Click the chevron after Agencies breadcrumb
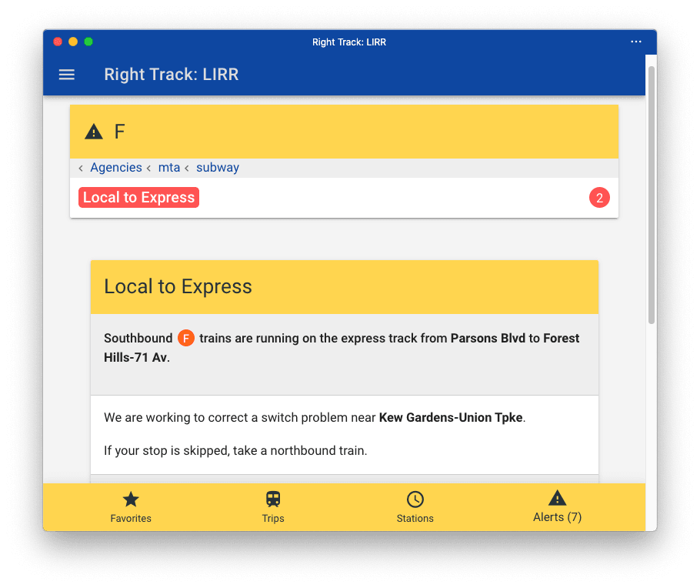Viewport: 700px width, 588px height. 149,167
